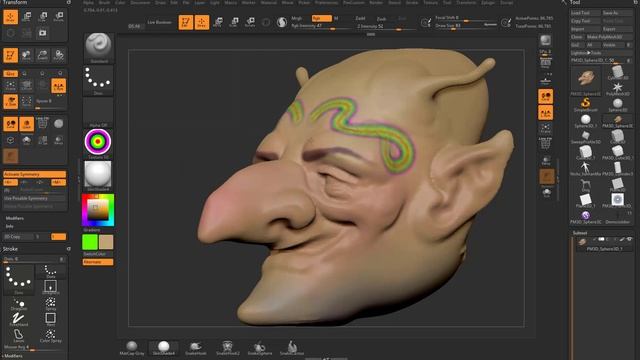Toggle the >X< symmetry axis button
Screen dimensions: 640x360
[x=11, y=182]
